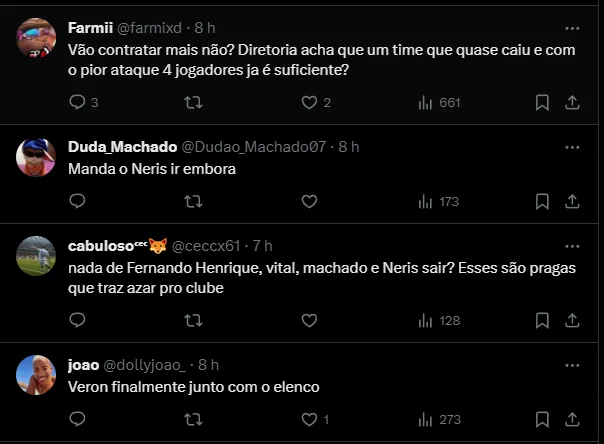View analytics of Duda_Machado's tweet
This screenshot has width=604, height=444.
pos(438,201)
